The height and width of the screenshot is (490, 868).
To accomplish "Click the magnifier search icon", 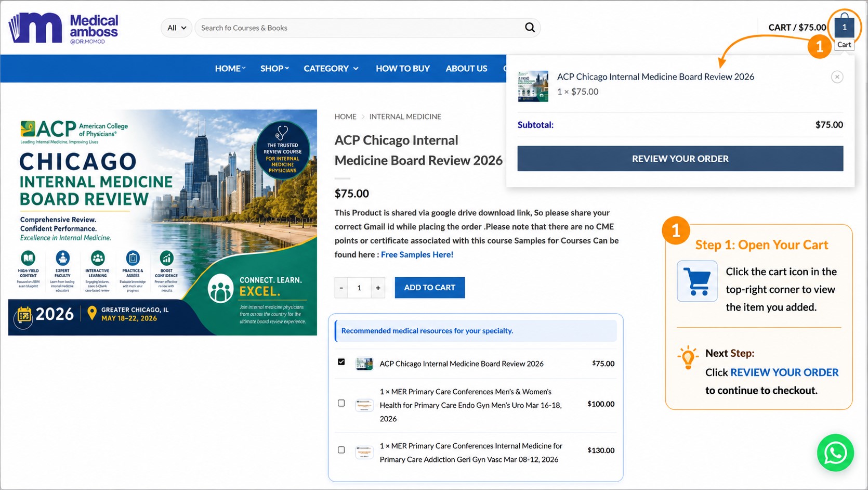I will (x=530, y=28).
